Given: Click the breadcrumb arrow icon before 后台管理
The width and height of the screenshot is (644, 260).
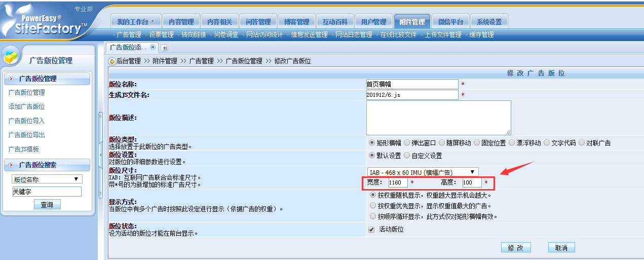Looking at the screenshot, I should pos(112,61).
